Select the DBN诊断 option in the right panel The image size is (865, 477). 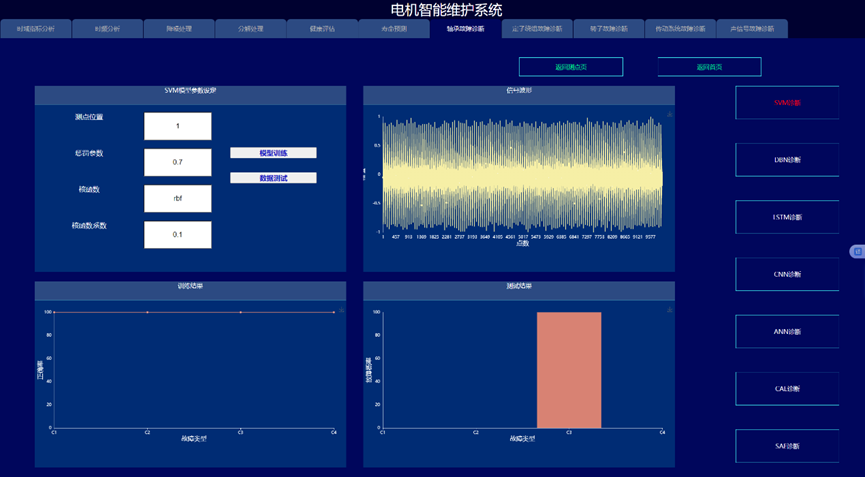tap(787, 159)
